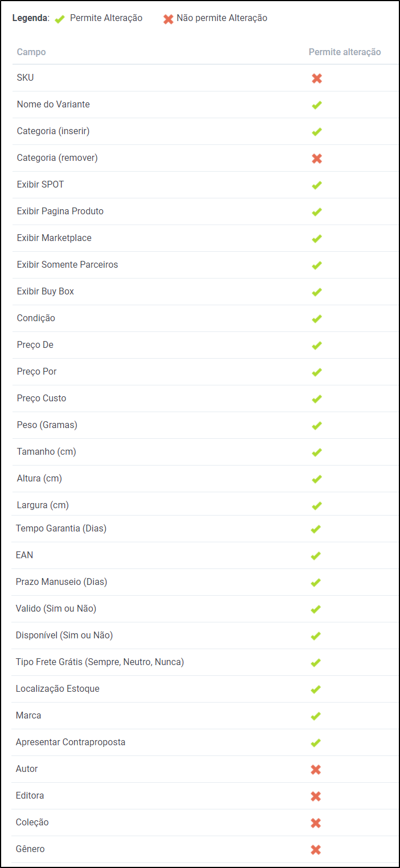Click the Permite alteração column header
Image resolution: width=400 pixels, height=868 pixels.
click(345, 52)
